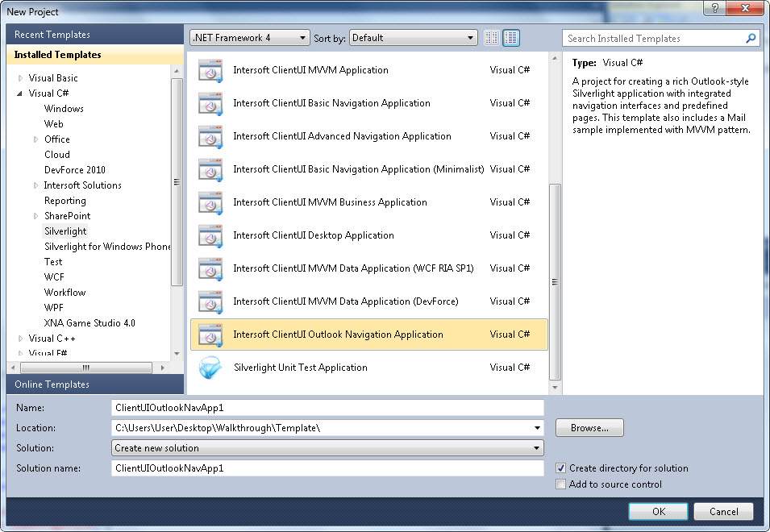The width and height of the screenshot is (770, 532).
Task: Select the WCF category
Action: point(54,276)
